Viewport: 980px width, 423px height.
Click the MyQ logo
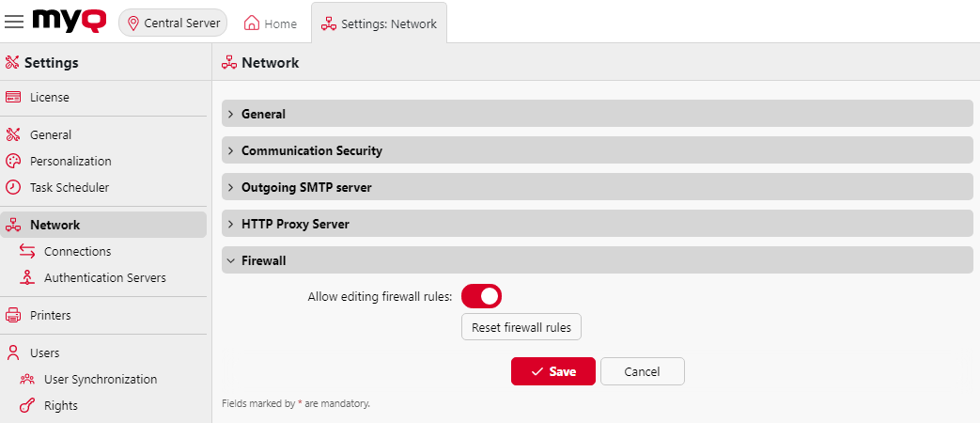point(70,21)
